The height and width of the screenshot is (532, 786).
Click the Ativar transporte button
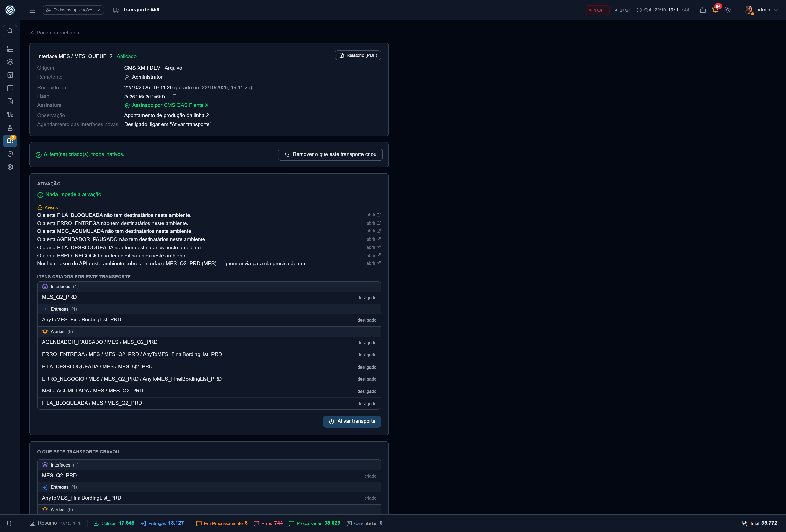(x=352, y=422)
